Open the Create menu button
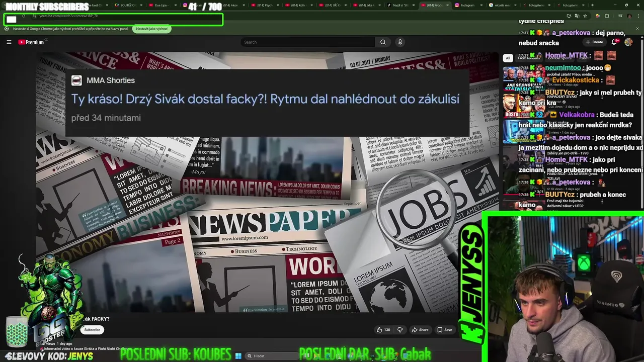This screenshot has height=362, width=644. click(594, 42)
